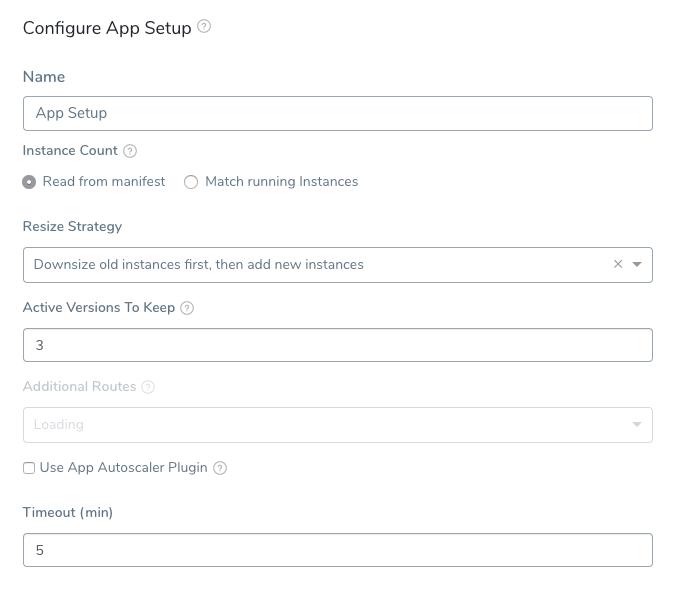Select the Read from manifest radio option
The image size is (675, 601).
click(29, 182)
